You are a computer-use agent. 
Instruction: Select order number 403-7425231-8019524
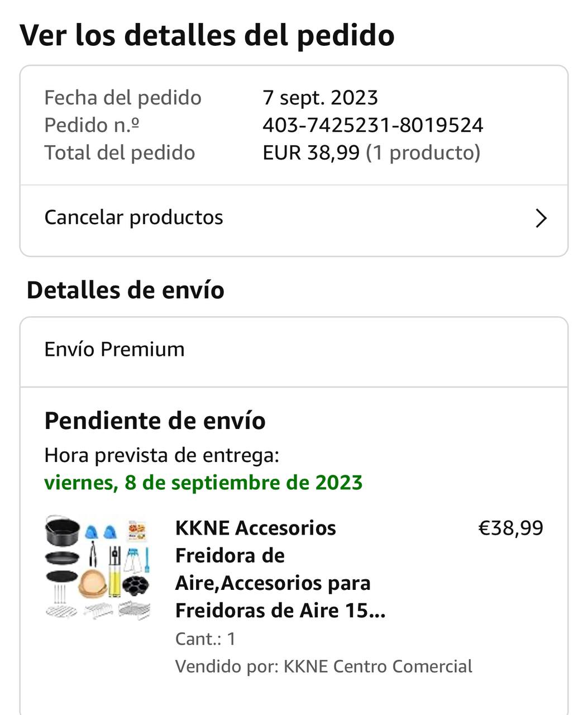coord(372,125)
